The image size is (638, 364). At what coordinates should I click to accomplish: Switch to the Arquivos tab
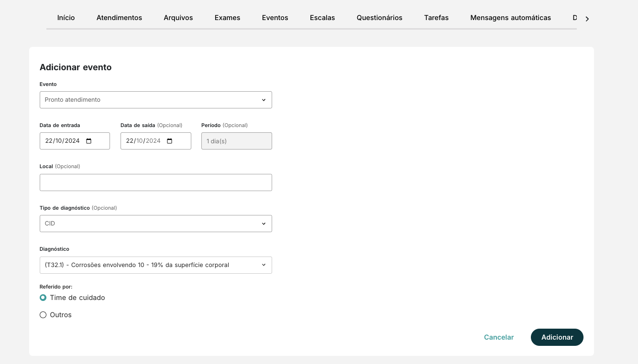[x=178, y=18]
